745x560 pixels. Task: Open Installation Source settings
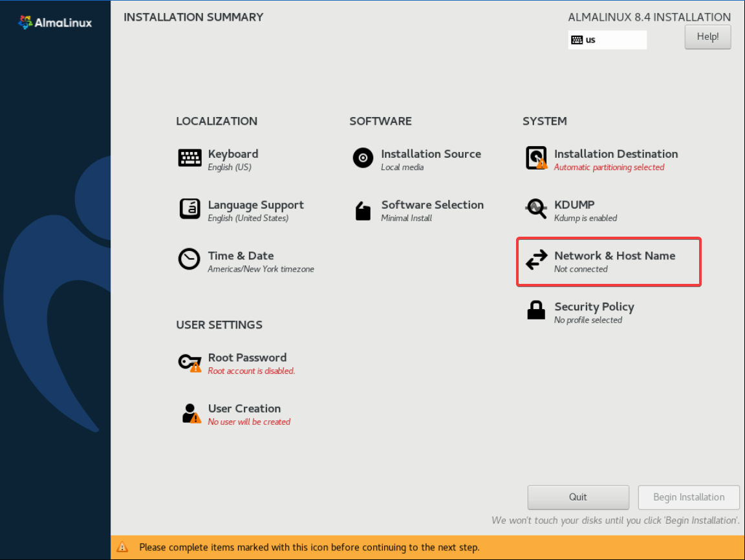[431, 154]
